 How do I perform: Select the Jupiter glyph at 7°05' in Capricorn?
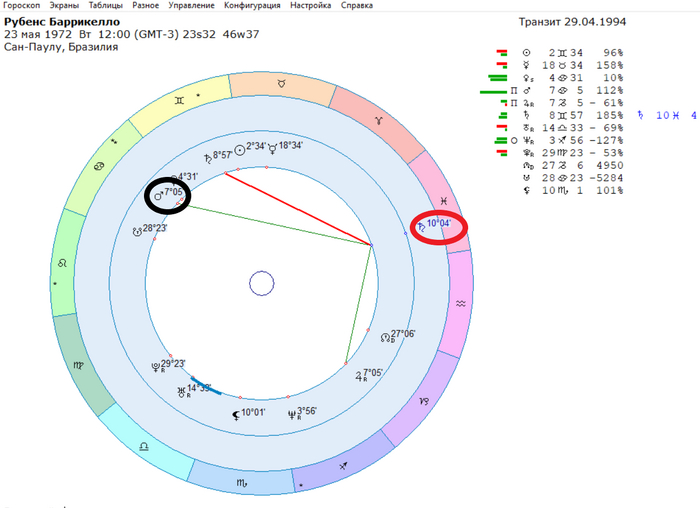pos(358,376)
